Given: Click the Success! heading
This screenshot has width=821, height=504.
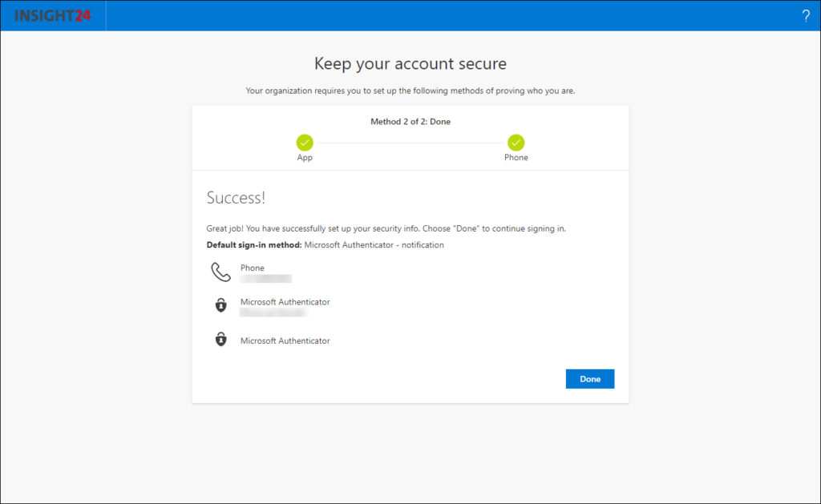Looking at the screenshot, I should [x=237, y=197].
